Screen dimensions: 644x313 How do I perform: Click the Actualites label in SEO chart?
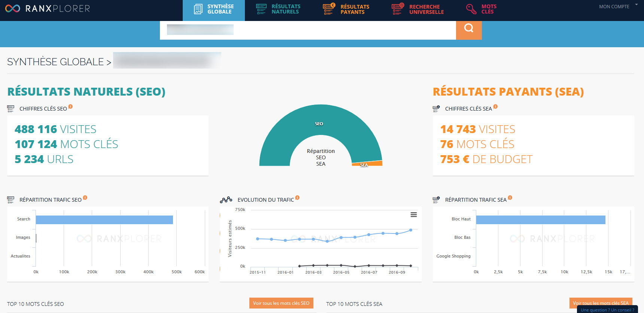tap(21, 256)
